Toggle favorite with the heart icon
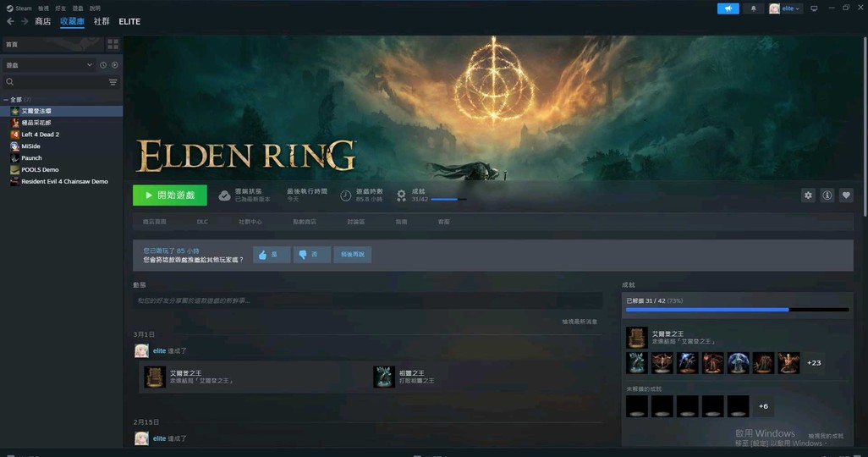Viewport: 868px width, 457px height. click(x=846, y=195)
